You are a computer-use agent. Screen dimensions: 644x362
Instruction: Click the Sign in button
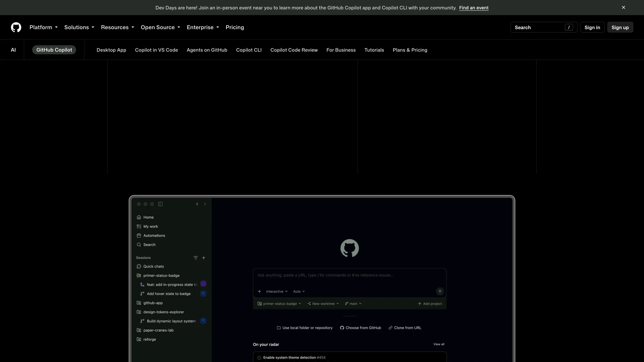(592, 27)
